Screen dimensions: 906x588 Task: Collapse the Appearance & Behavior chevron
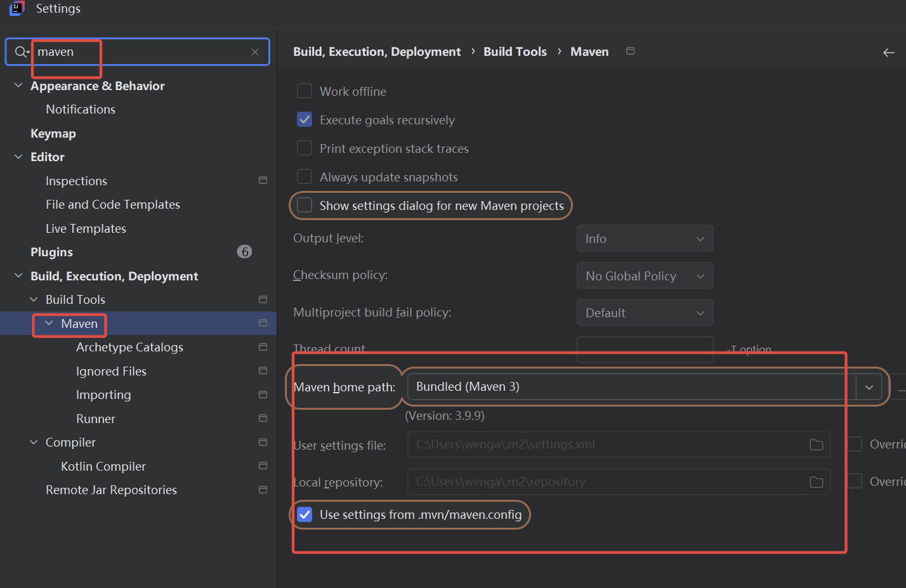coord(18,86)
